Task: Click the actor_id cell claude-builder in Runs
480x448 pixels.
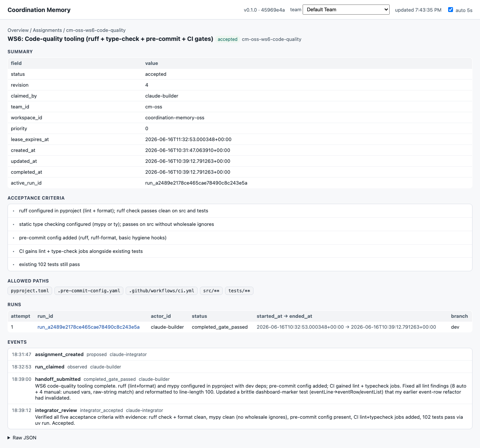Action: coord(167,327)
